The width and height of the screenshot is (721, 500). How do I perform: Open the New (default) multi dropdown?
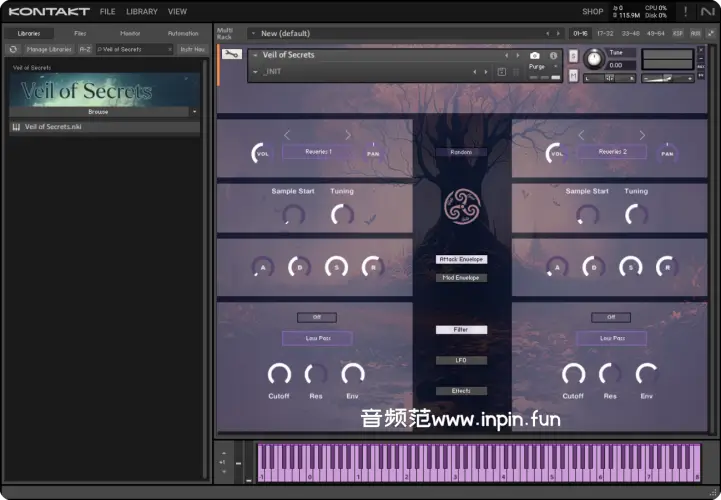[253, 34]
